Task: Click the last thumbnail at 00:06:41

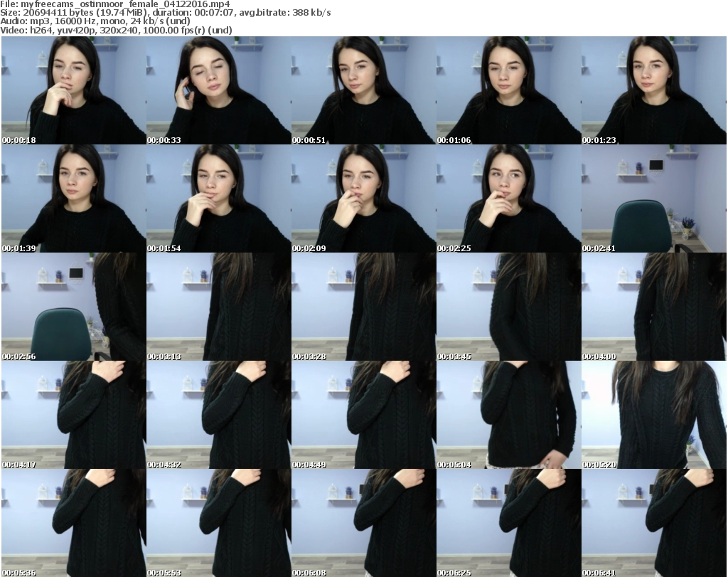Action: [x=653, y=523]
